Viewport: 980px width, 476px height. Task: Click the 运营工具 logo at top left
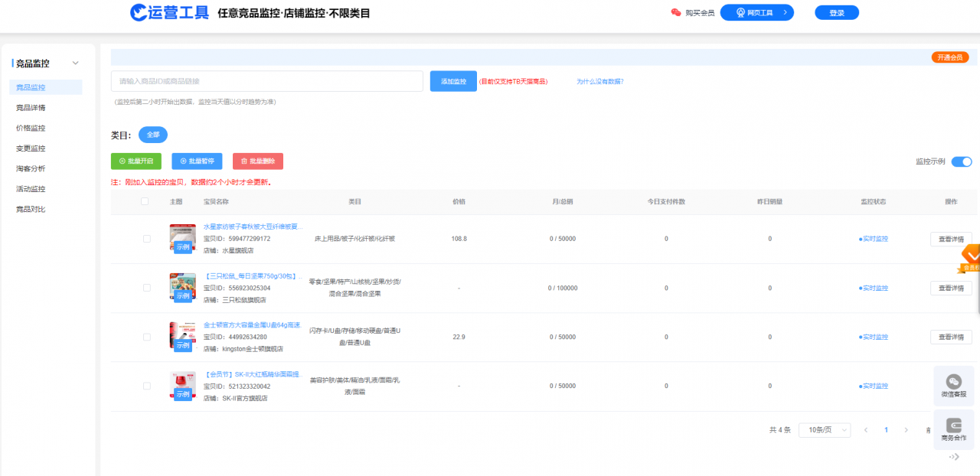(168, 13)
